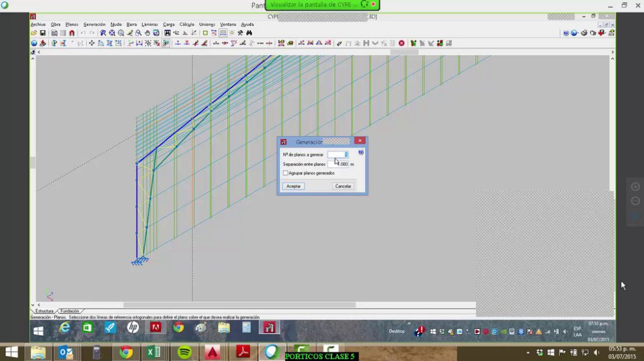Click the pencil edit icon in lower toolbar
The width and height of the screenshot is (644, 361).
pyautogui.click(x=339, y=43)
